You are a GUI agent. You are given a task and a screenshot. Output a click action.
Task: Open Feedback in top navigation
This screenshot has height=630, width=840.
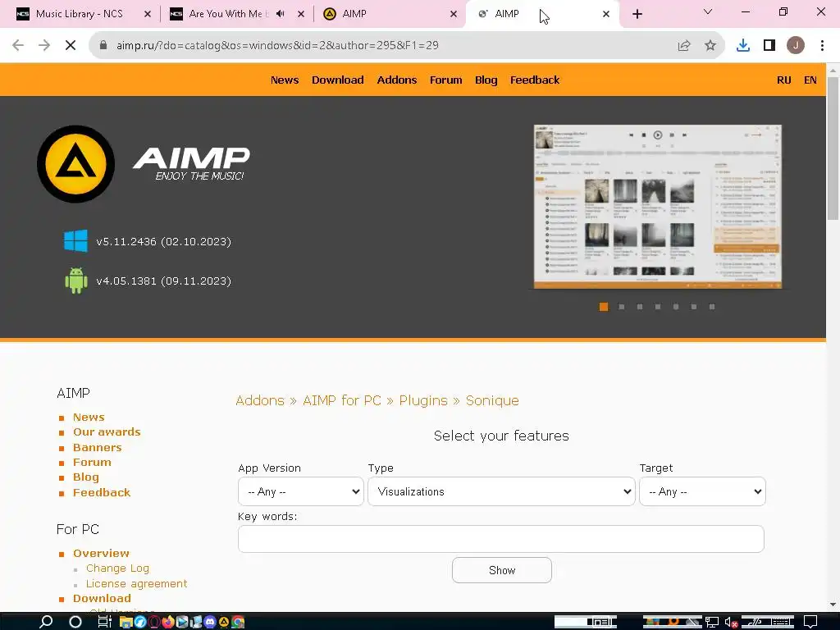pos(535,80)
